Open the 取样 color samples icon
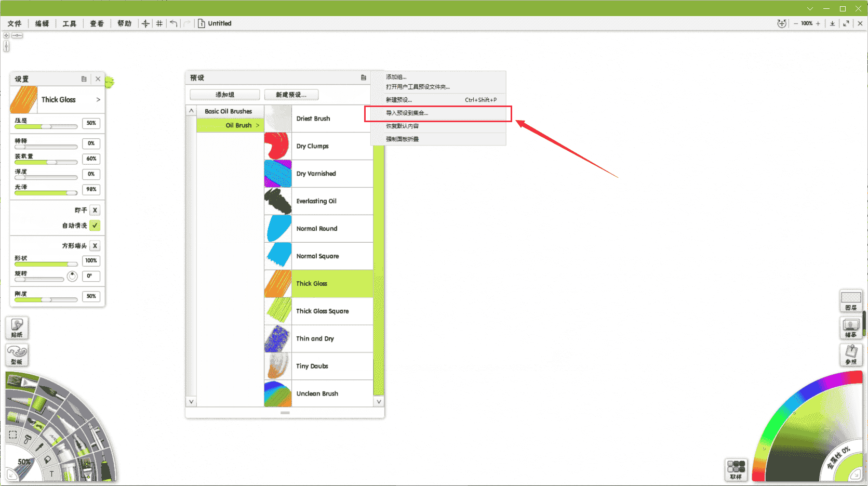Screen dimensions: 868x486 tap(736, 470)
